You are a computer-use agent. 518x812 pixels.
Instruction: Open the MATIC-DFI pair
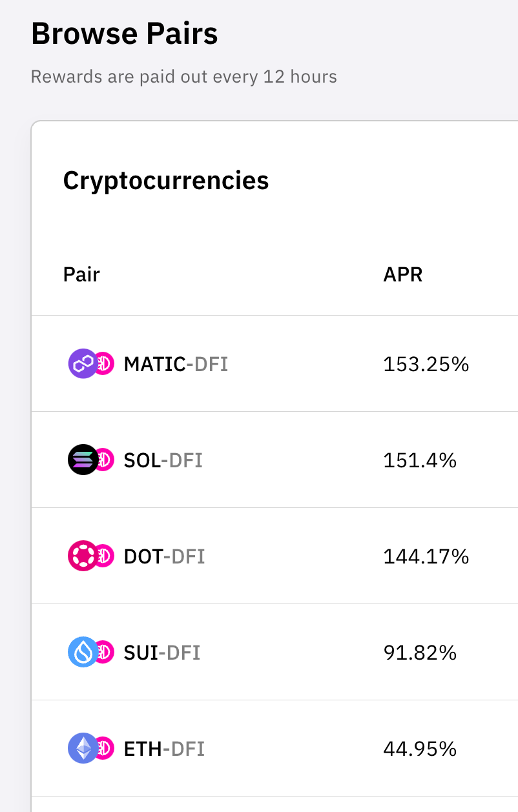tap(176, 365)
